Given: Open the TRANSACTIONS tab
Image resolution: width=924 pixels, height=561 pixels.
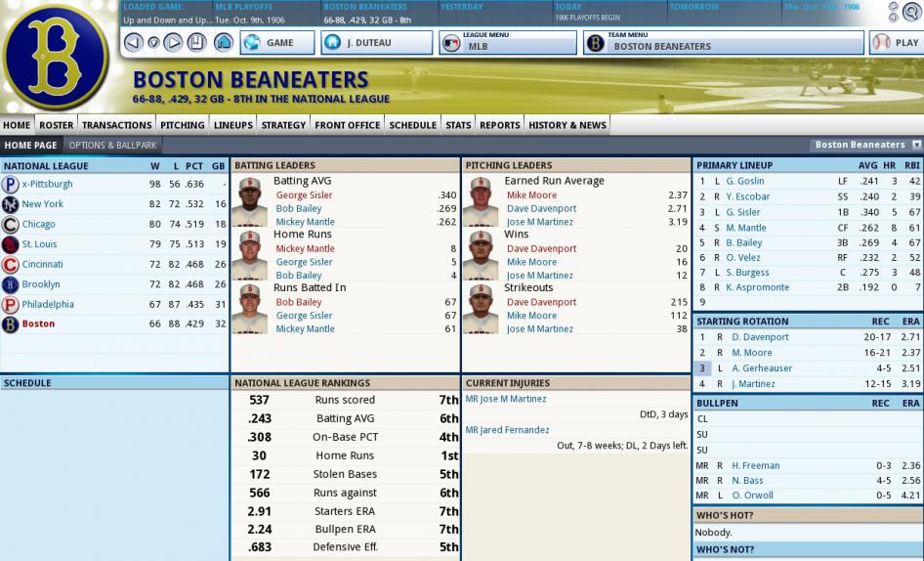Looking at the screenshot, I should 116,125.
